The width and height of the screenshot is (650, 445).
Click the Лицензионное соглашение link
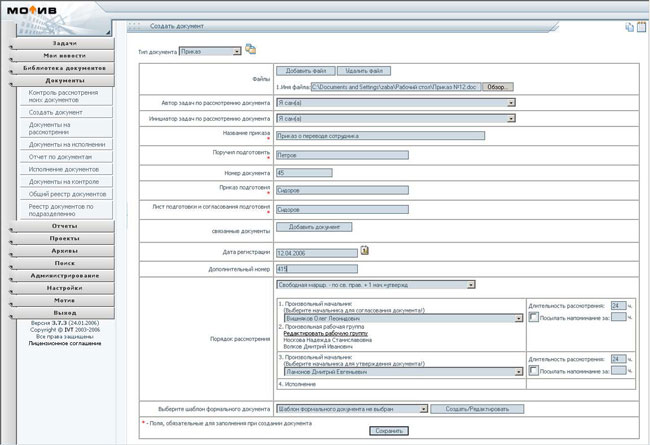[64, 354]
